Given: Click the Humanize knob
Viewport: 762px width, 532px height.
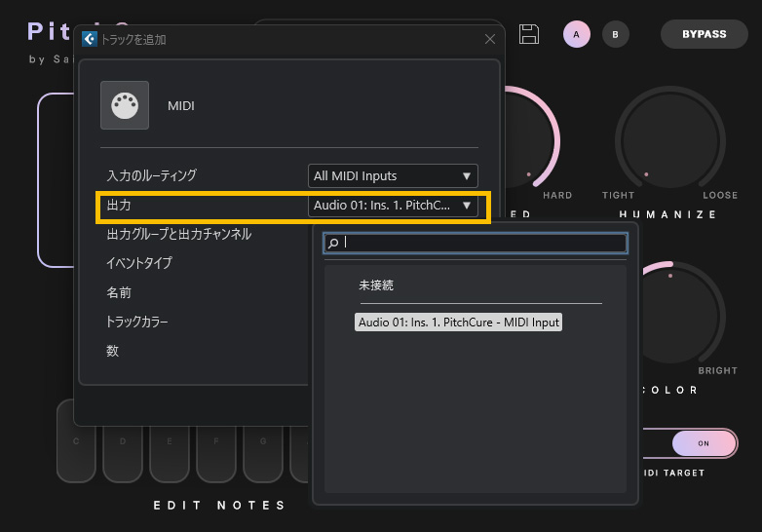Looking at the screenshot, I should [x=670, y=142].
